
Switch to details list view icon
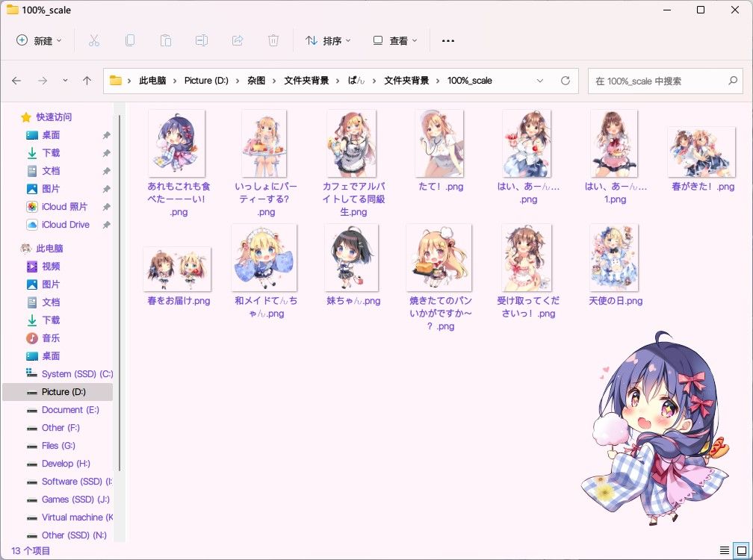pyautogui.click(x=724, y=550)
